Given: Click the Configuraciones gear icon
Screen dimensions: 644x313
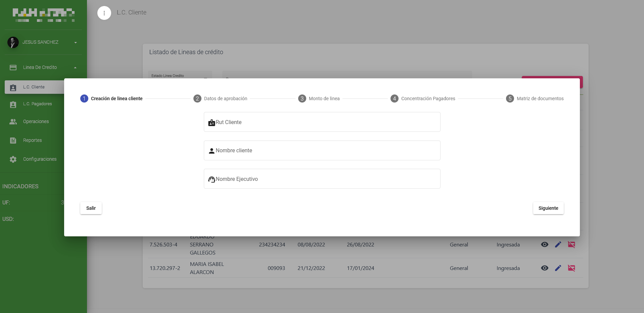Looking at the screenshot, I should tap(13, 159).
